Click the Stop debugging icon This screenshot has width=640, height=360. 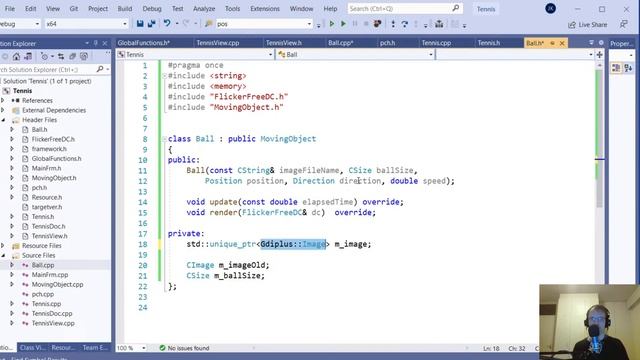tap(366, 24)
